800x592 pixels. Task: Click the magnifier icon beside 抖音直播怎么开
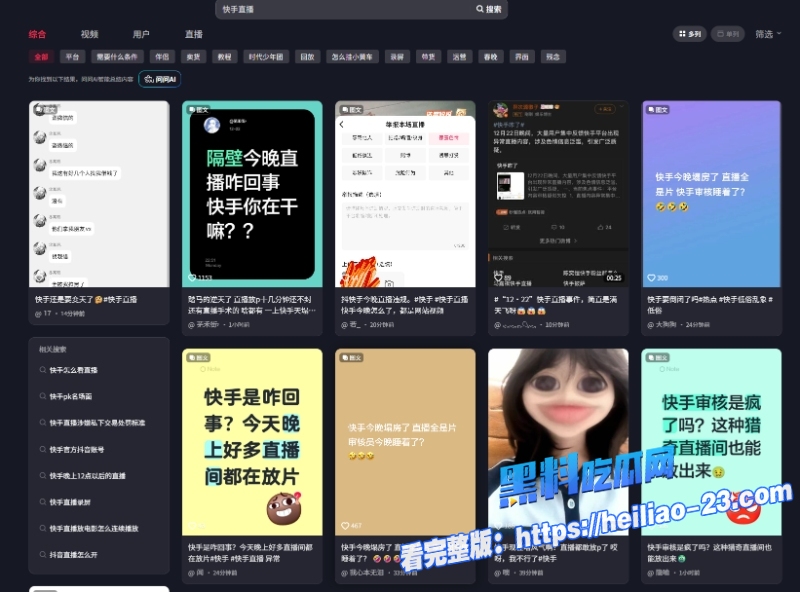coord(43,555)
